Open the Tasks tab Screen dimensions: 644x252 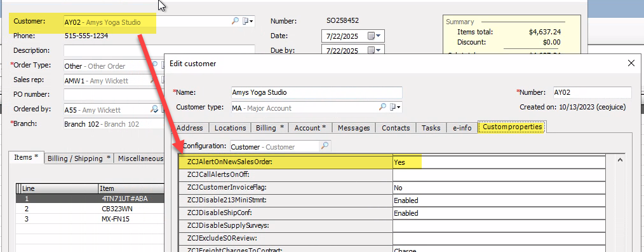tap(431, 128)
